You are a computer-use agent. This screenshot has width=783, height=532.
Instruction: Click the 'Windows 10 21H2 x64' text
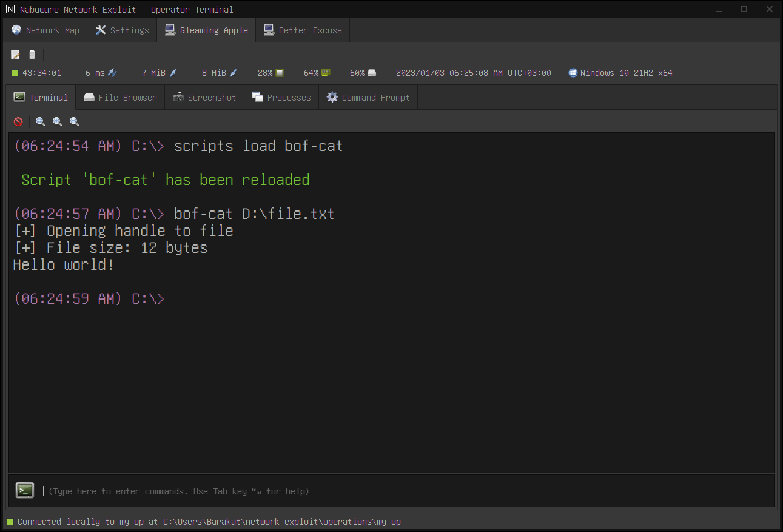[x=627, y=73]
